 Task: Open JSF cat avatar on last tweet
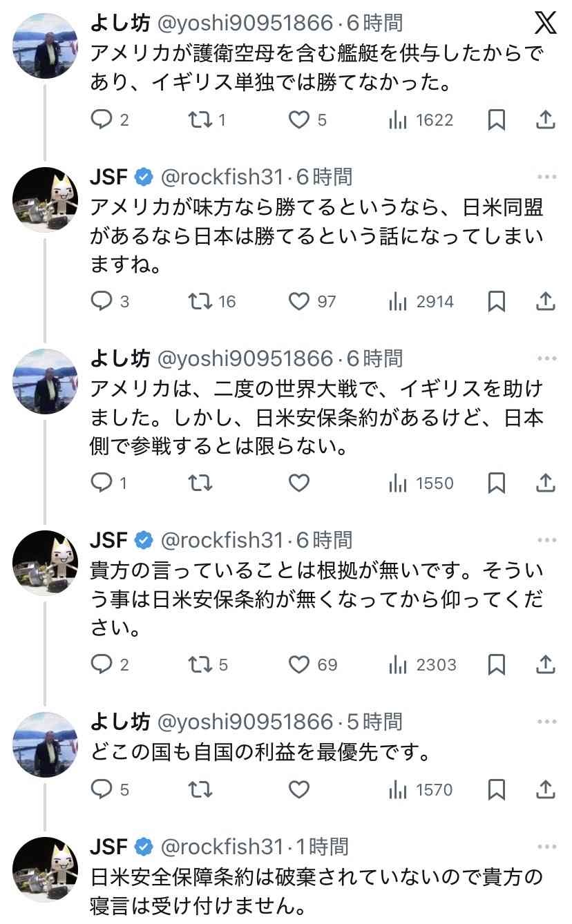46,869
